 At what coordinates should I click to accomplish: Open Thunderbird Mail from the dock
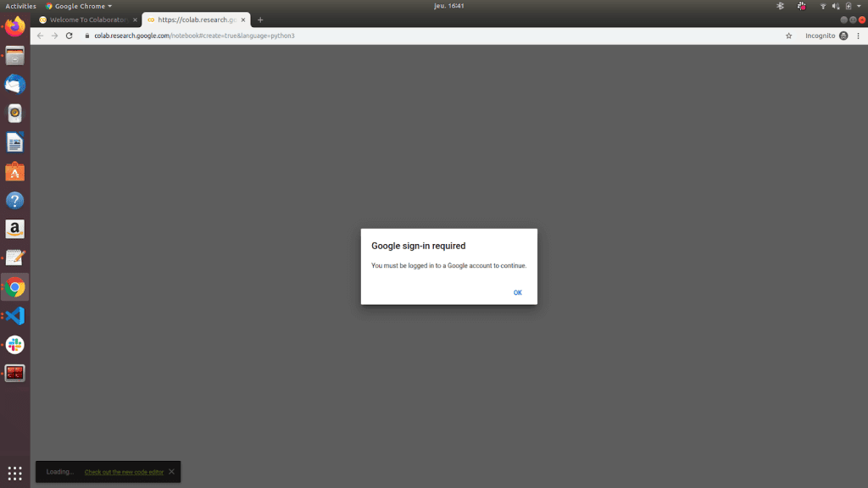15,85
